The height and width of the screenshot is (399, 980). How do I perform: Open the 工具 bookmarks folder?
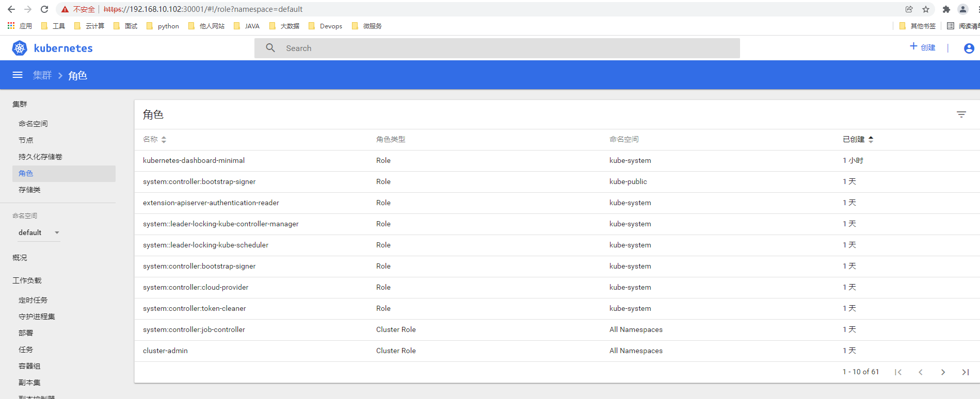[53, 26]
